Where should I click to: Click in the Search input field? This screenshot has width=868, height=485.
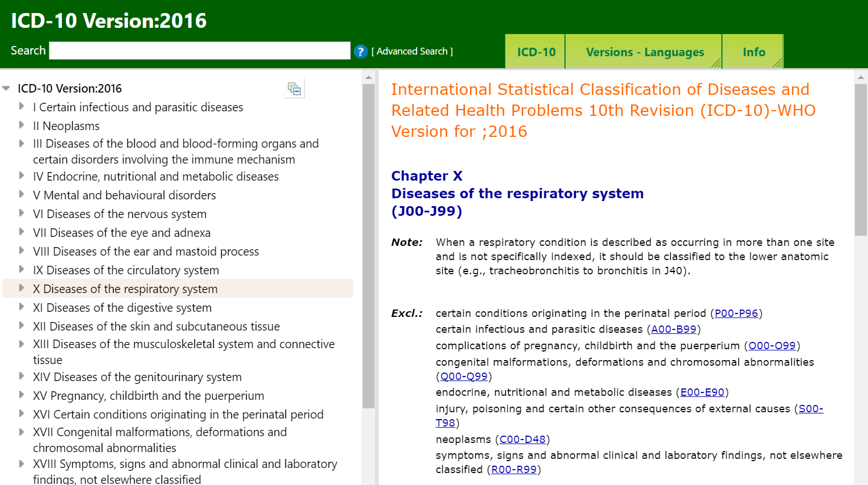pyautogui.click(x=200, y=51)
